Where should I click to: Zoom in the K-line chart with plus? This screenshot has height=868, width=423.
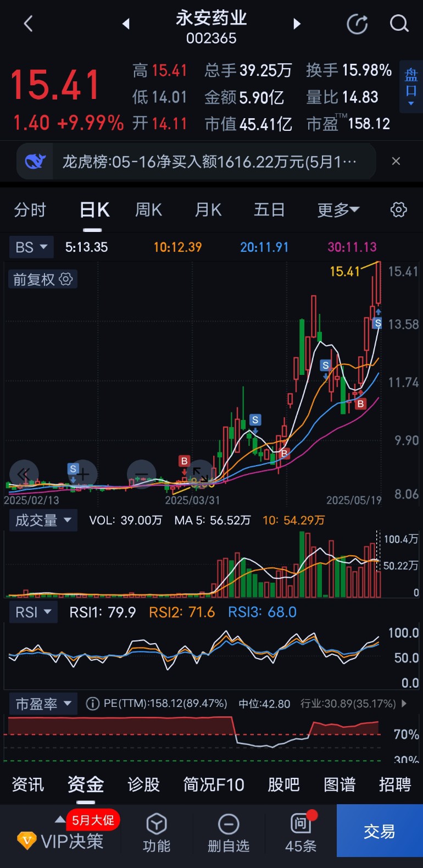(83, 474)
